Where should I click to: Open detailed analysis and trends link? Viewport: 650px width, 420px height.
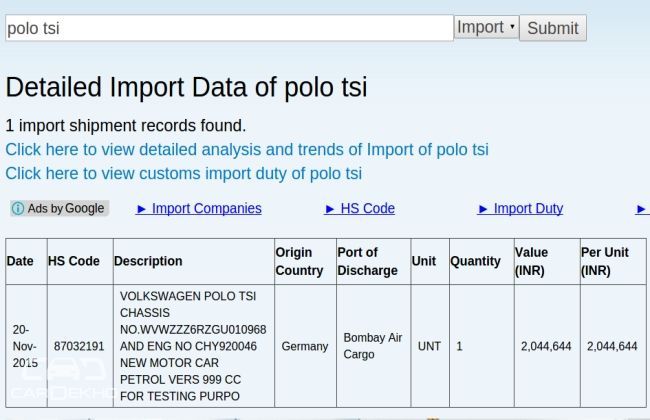coord(247,150)
